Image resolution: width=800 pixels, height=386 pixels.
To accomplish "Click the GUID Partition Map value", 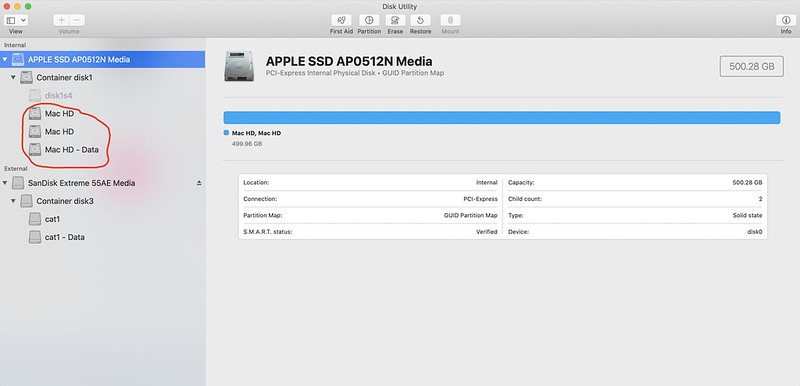I will pyautogui.click(x=470, y=215).
